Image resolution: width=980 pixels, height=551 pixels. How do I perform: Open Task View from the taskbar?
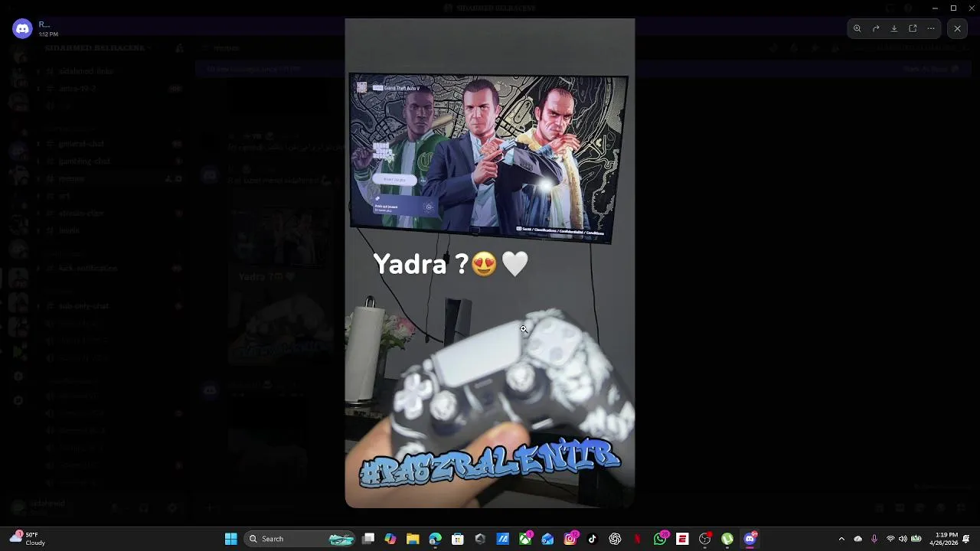[x=368, y=539]
